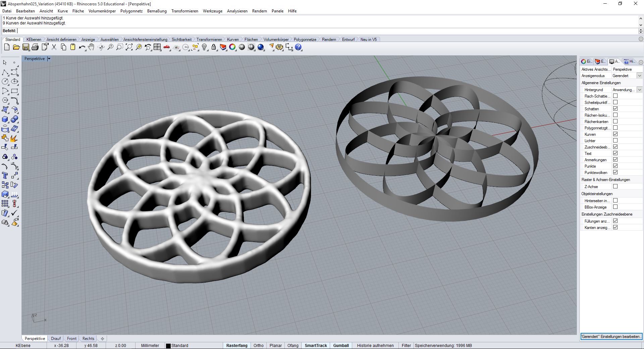
Task: Pick the Text object tool
Action: click(x=5, y=175)
